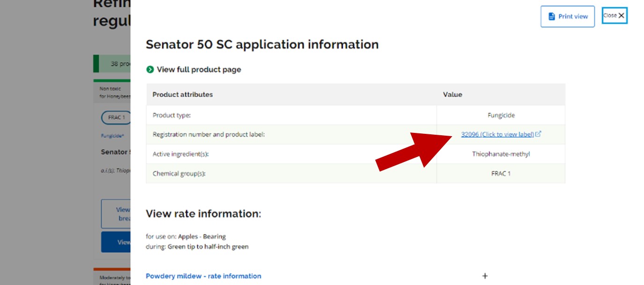Click the Fungicide* link in background card
Image resolution: width=644 pixels, height=285 pixels.
point(112,136)
